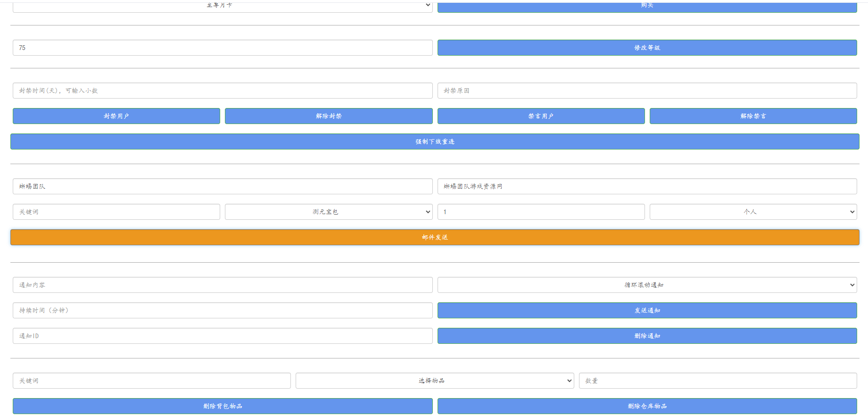
Task: Click the 封禁原因 input field
Action: click(x=647, y=91)
